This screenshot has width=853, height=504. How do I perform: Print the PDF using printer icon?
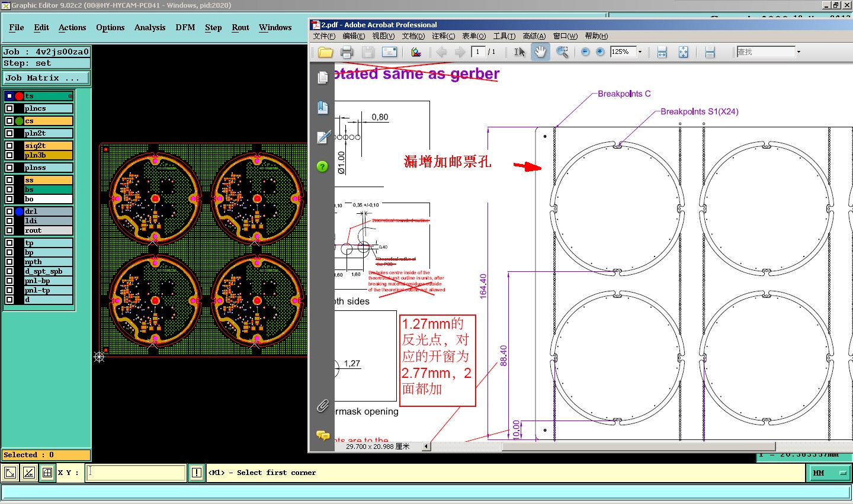click(347, 52)
